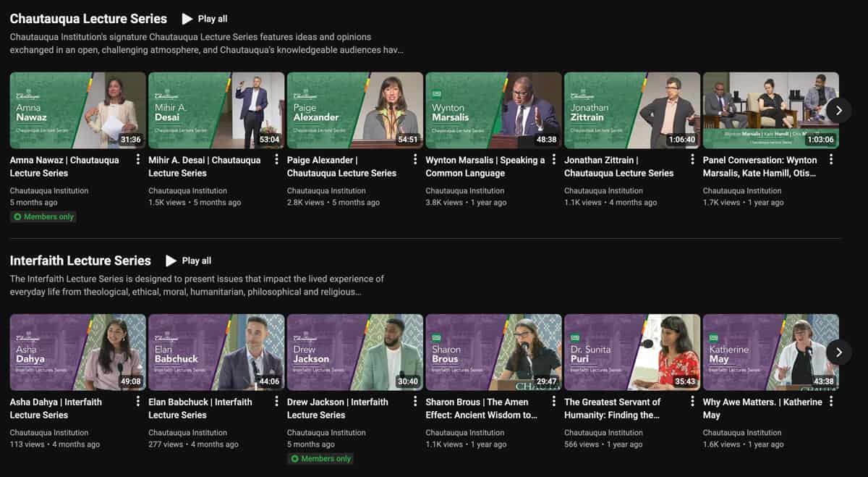The image size is (868, 477).
Task: Click title 'Sharon Brous | The Amen Effect'
Action: point(482,408)
